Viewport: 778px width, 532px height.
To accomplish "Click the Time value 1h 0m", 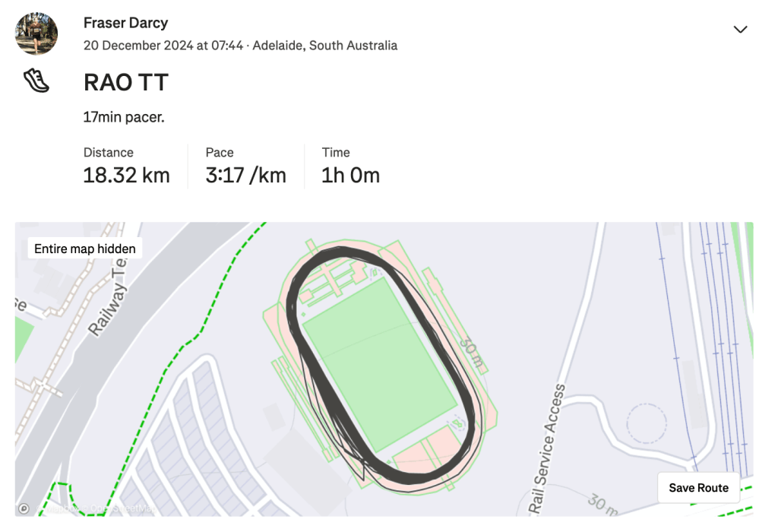I will (x=350, y=176).
